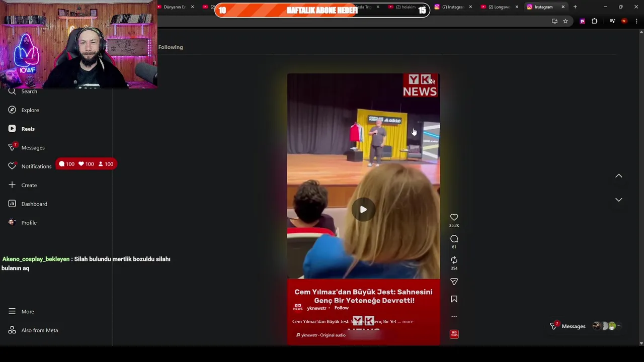
Task: Play the paused reel video
Action: coord(363,210)
